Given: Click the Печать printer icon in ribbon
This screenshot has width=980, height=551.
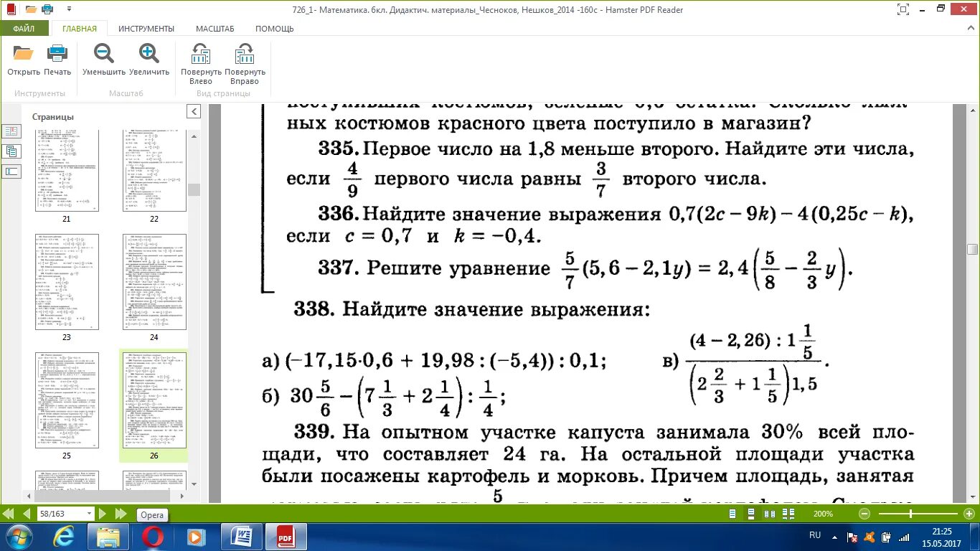Looking at the screenshot, I should click(57, 53).
